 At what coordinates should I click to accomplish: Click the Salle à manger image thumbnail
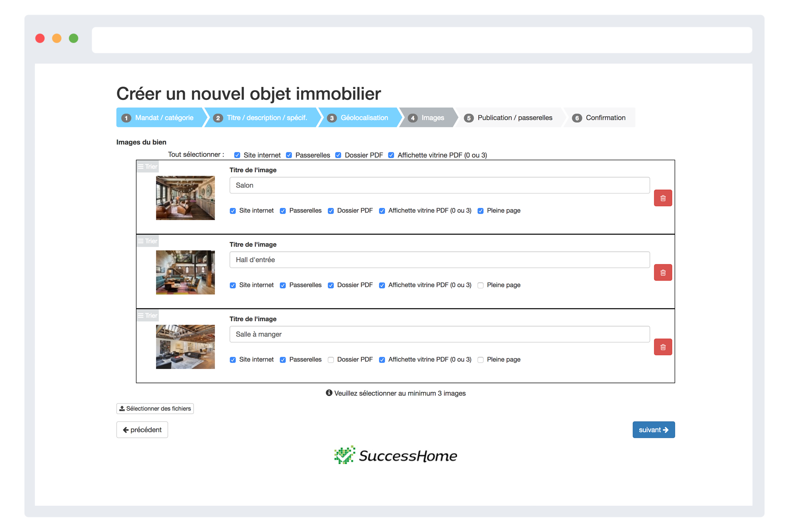[185, 347]
